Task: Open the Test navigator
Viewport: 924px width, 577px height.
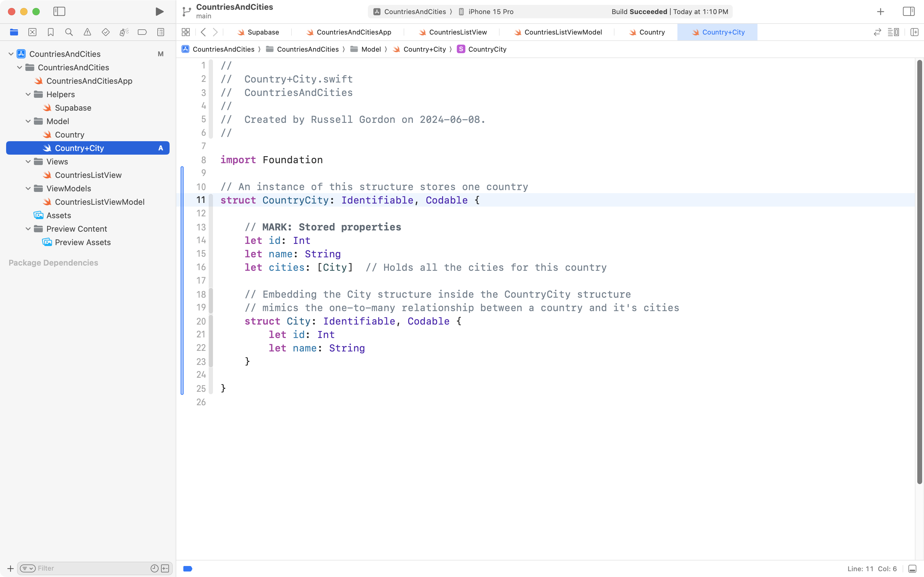Action: coord(106,32)
